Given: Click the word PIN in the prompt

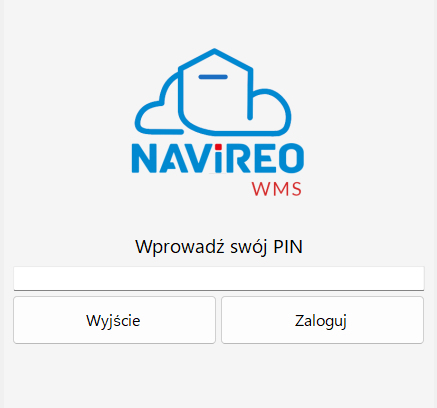Looking at the screenshot, I should 288,247.
